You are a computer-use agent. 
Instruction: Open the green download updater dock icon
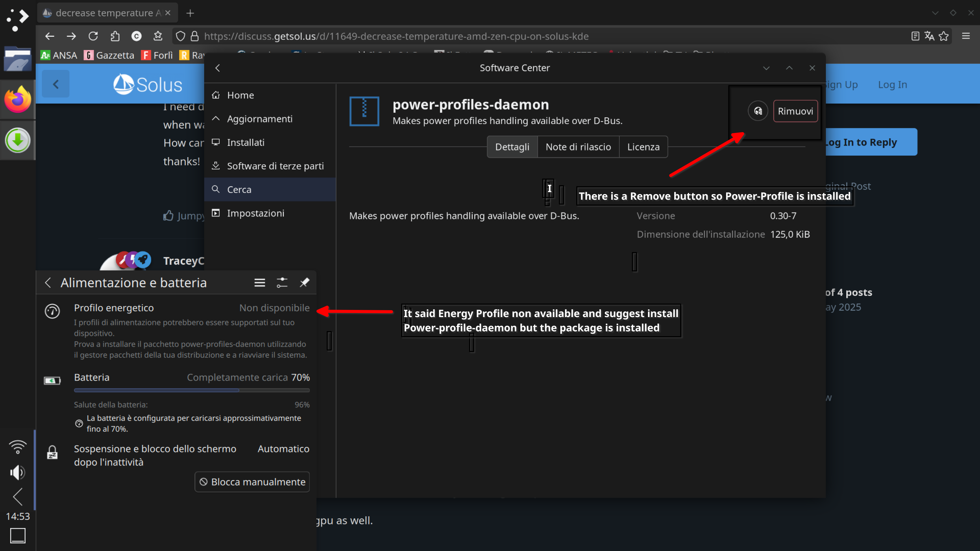[18, 140]
